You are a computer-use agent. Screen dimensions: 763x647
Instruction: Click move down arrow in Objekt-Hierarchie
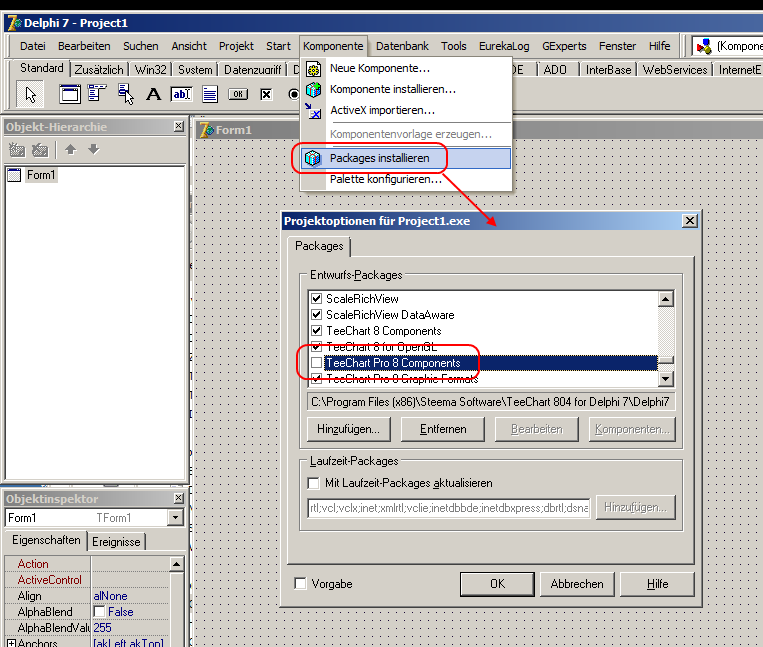coord(93,149)
